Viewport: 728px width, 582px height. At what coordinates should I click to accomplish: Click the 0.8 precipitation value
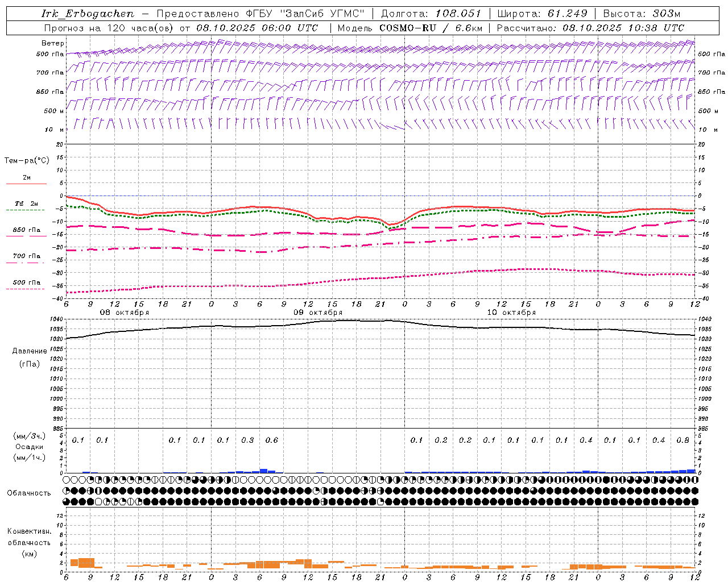(683, 440)
